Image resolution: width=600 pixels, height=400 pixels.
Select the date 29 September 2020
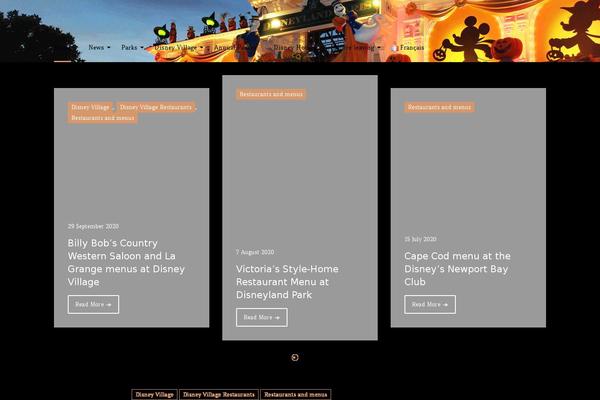click(x=93, y=227)
